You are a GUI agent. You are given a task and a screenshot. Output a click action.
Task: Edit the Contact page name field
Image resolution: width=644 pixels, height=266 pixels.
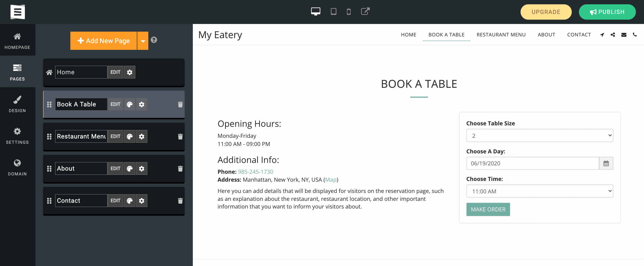81,200
